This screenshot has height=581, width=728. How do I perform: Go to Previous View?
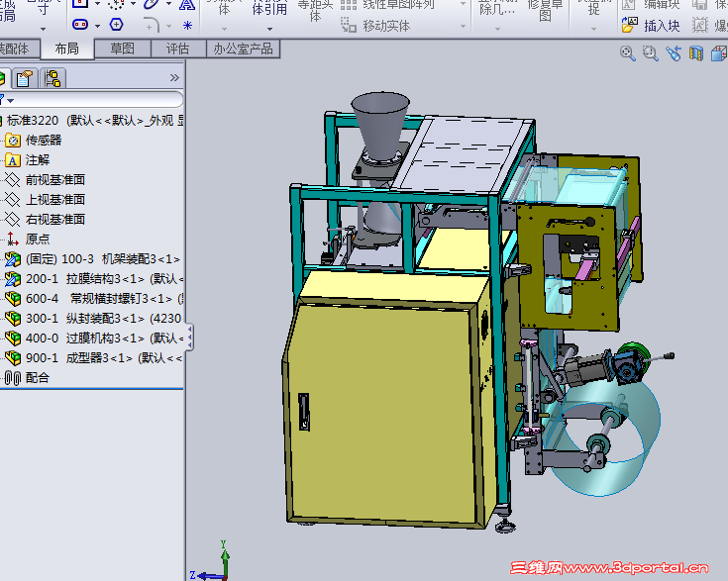pos(674,53)
